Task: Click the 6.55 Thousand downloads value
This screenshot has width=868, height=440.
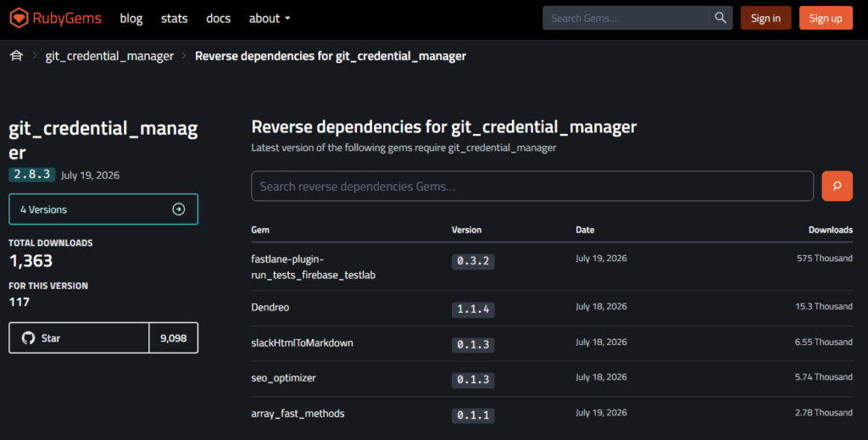Action: tap(824, 342)
